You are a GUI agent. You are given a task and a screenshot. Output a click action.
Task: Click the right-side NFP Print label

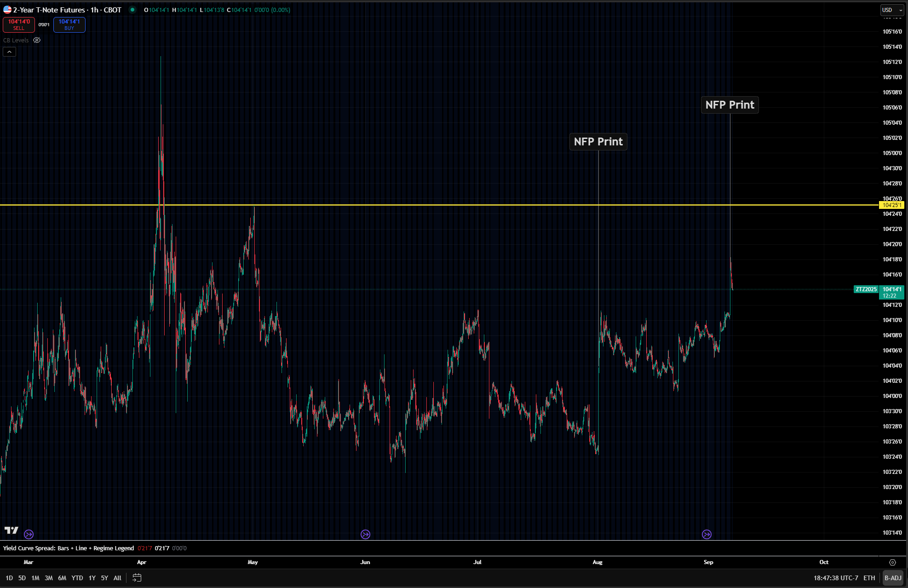pyautogui.click(x=730, y=105)
